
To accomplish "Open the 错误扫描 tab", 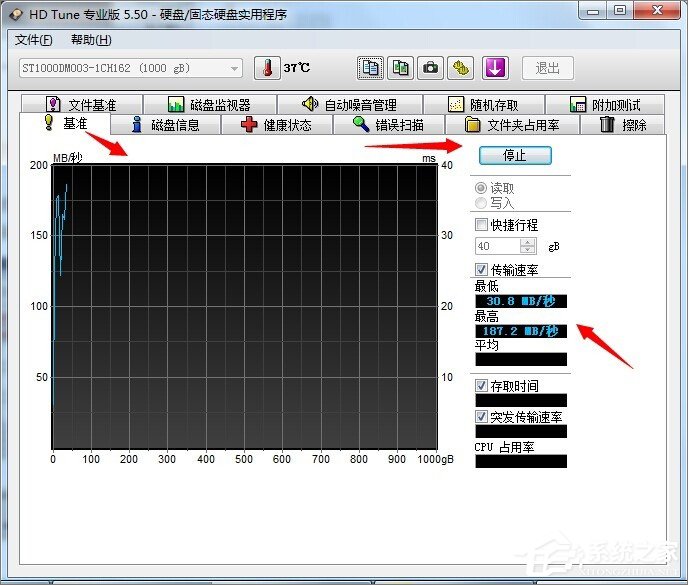I will tap(389, 125).
